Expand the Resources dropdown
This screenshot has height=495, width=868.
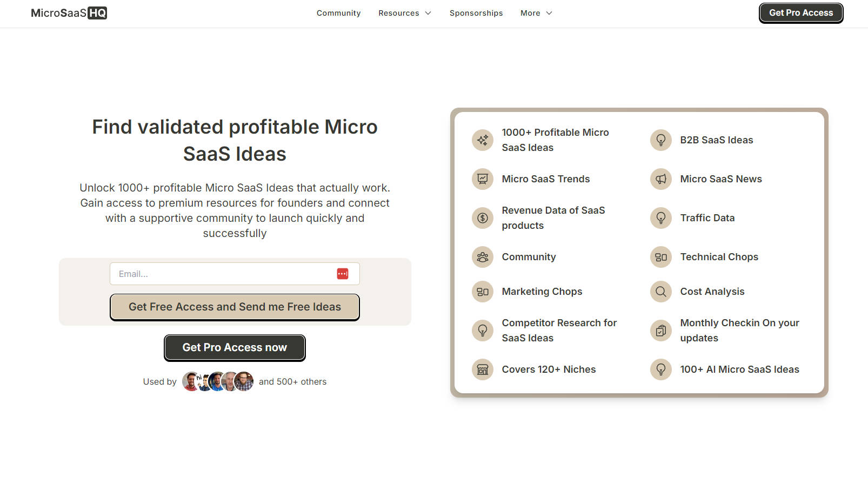tap(404, 13)
